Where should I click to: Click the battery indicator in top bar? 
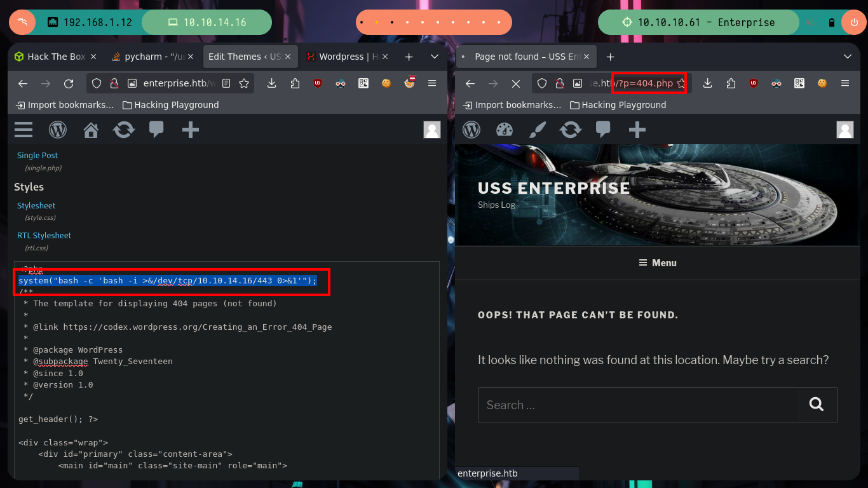pos(831,22)
